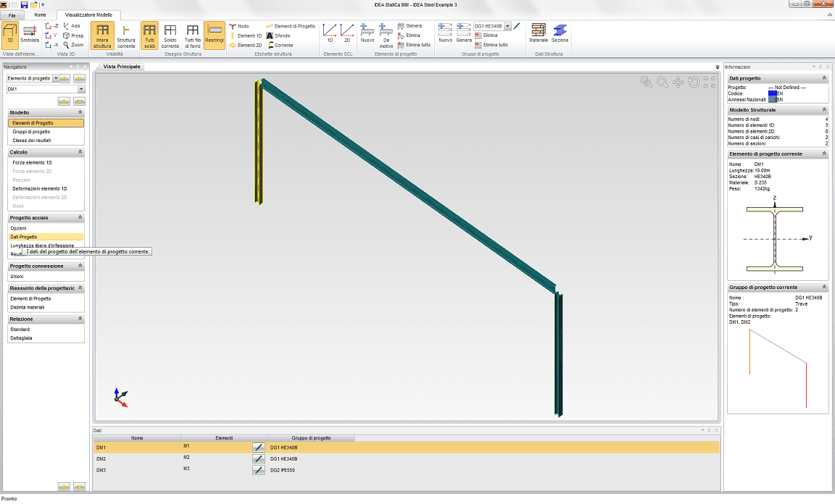Toggle Corrente labels option
The height and width of the screenshot is (504, 835).
(280, 45)
